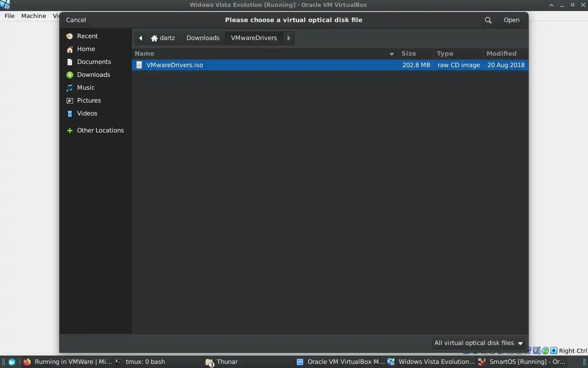Sort by Modified column header
588x368 pixels.
[x=506, y=53]
